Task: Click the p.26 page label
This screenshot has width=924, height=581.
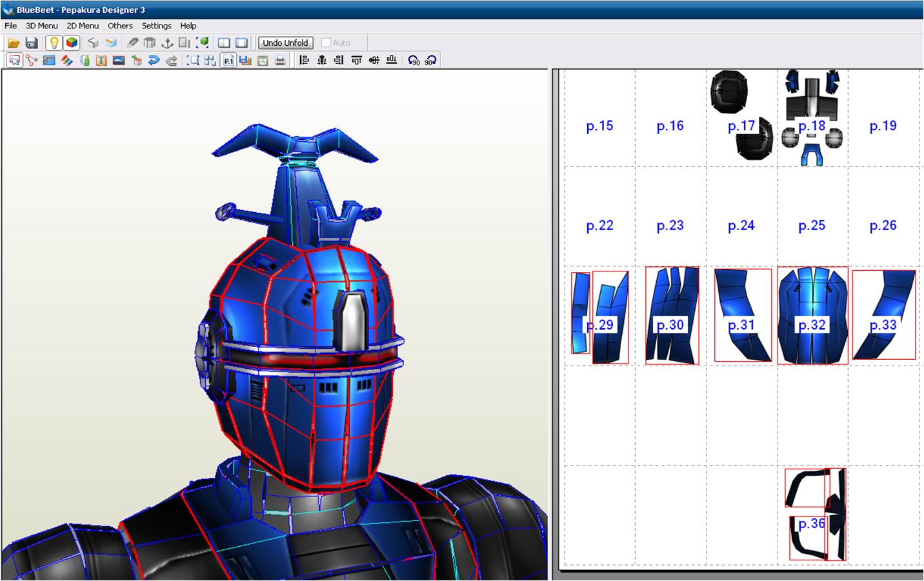Action: tap(883, 226)
